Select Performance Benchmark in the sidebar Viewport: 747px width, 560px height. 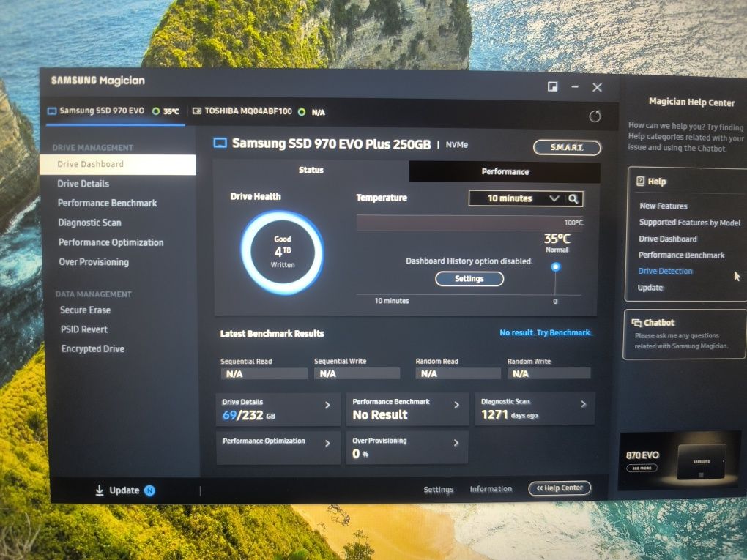tap(107, 203)
